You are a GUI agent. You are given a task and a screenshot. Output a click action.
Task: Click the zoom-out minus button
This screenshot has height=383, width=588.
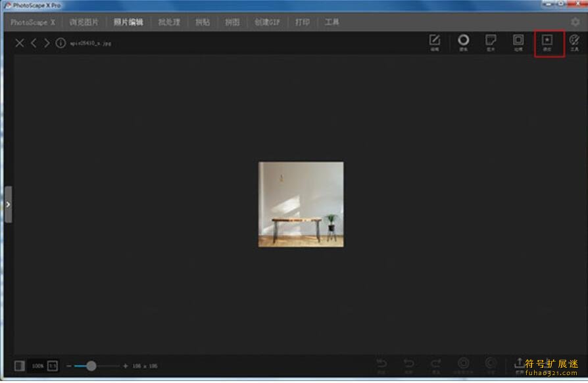(69, 366)
